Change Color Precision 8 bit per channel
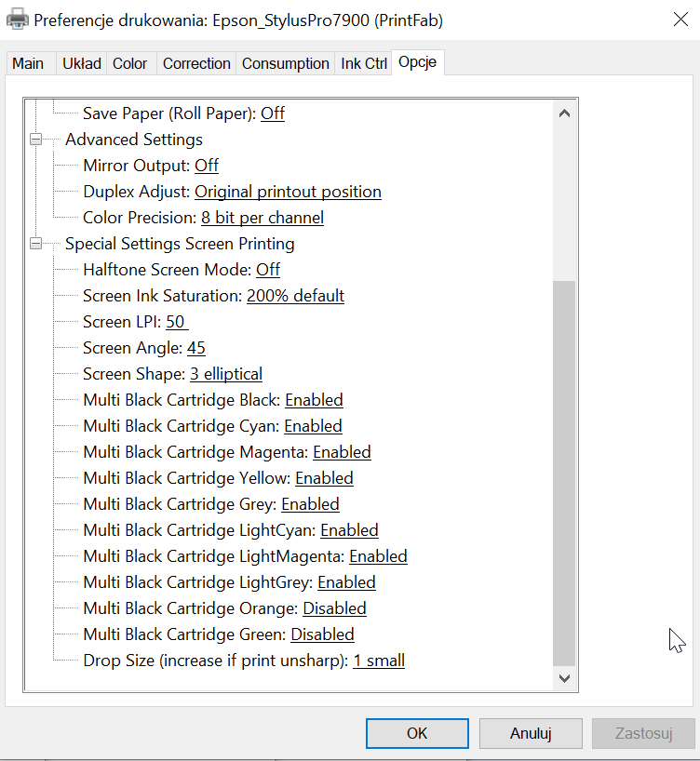 coord(262,218)
